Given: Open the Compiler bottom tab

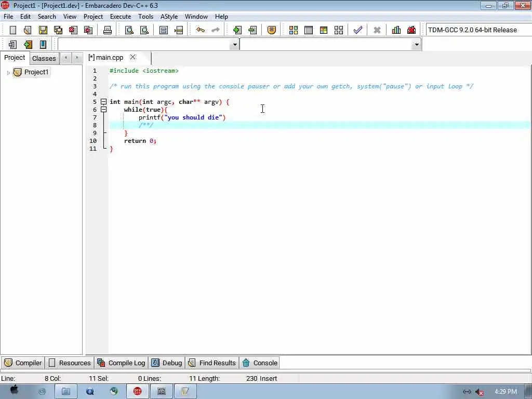Looking at the screenshot, I should (x=23, y=363).
